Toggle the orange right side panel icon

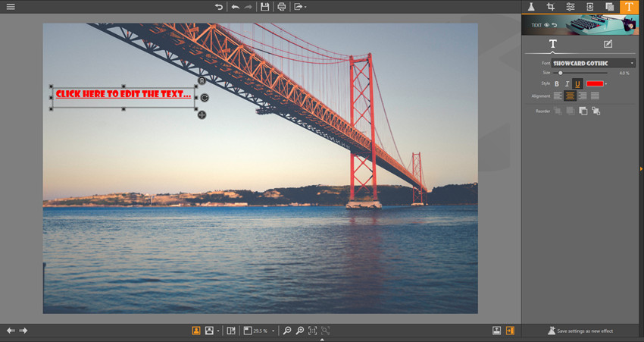pyautogui.click(x=510, y=331)
